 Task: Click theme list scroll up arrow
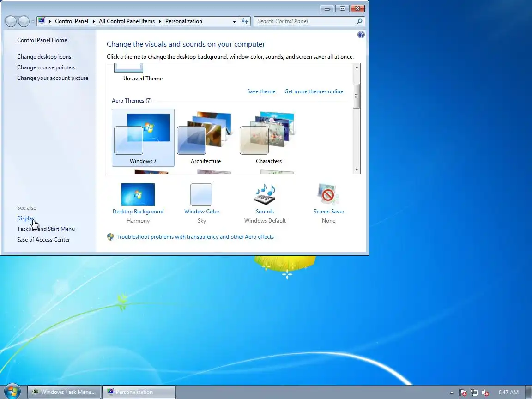[356, 67]
